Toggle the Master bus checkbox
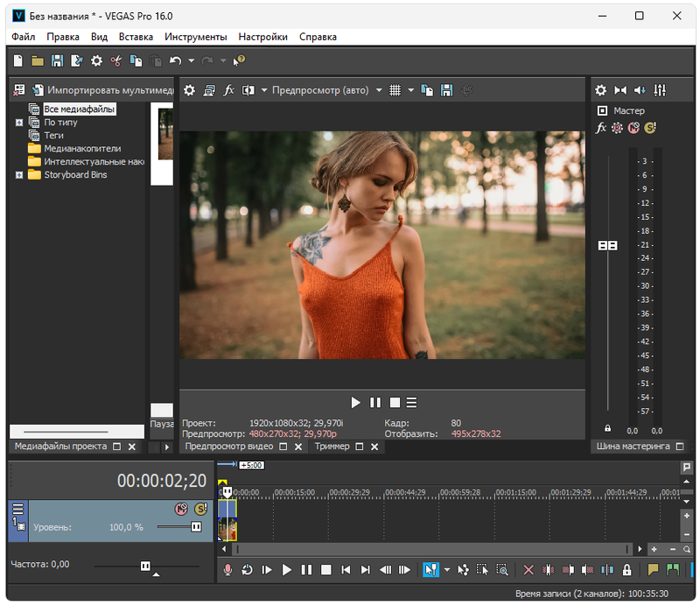This screenshot has width=700, height=605. (602, 111)
